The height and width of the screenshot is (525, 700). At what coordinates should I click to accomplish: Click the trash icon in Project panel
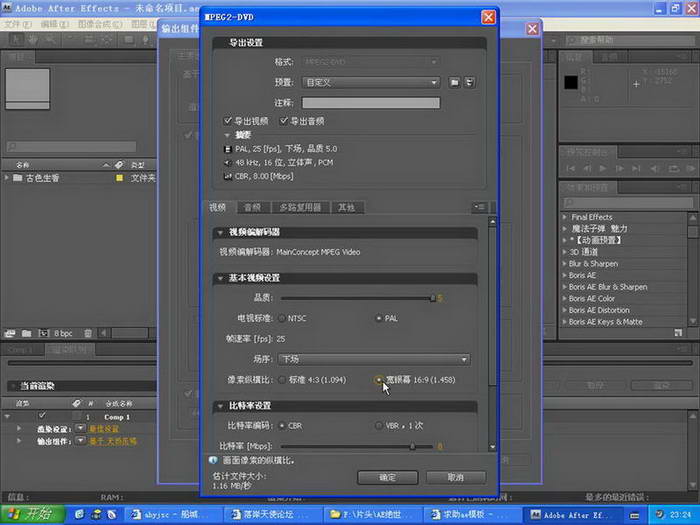[x=88, y=333]
